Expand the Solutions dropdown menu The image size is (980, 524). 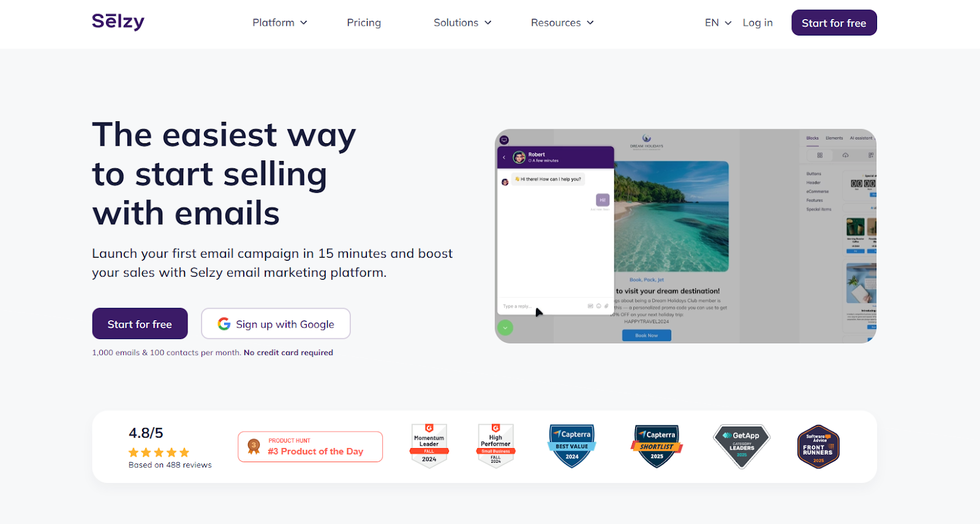[462, 23]
